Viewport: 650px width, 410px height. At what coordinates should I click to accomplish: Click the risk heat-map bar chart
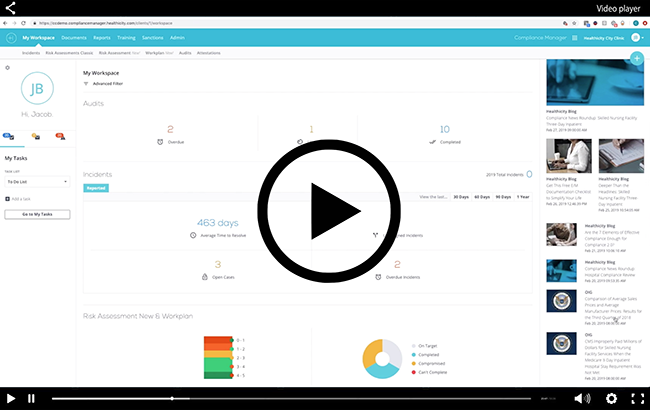[218, 357]
